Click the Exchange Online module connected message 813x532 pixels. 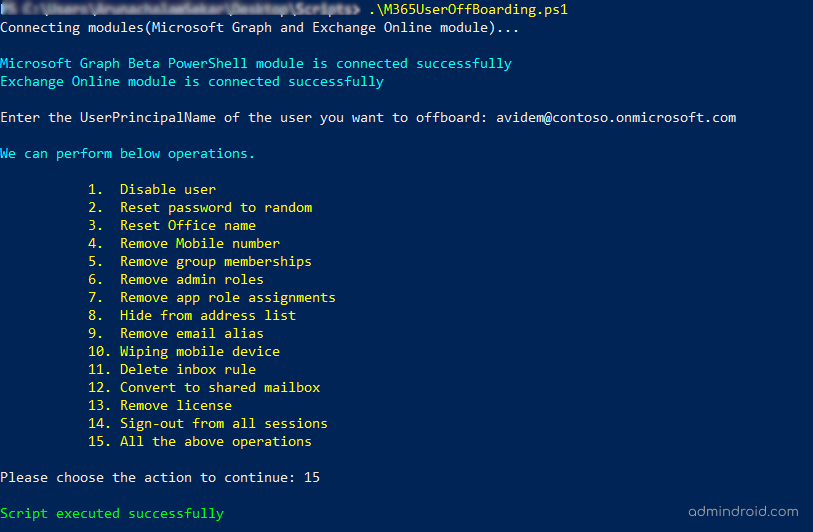192,81
